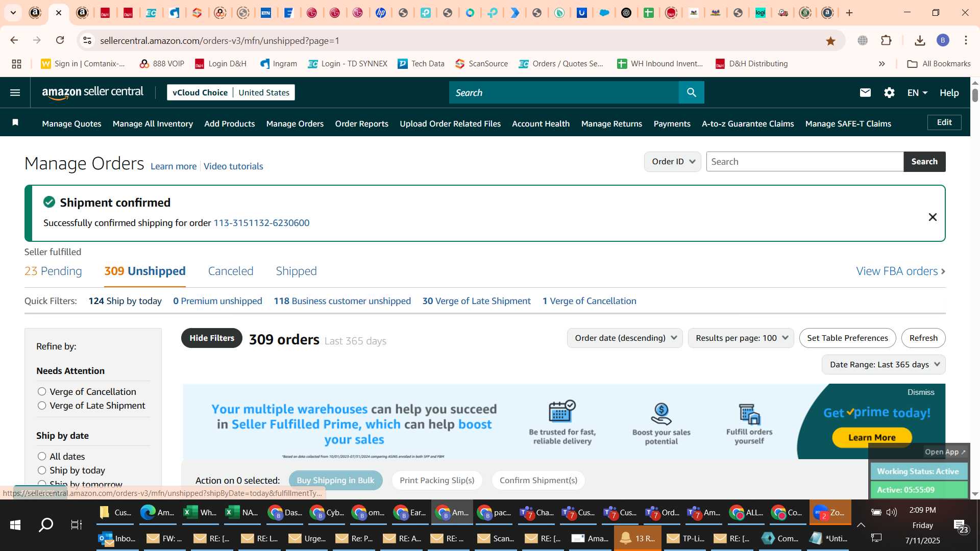This screenshot has height=551, width=980.
Task: Select the Verge of Late Shipment radio button
Action: point(42,405)
